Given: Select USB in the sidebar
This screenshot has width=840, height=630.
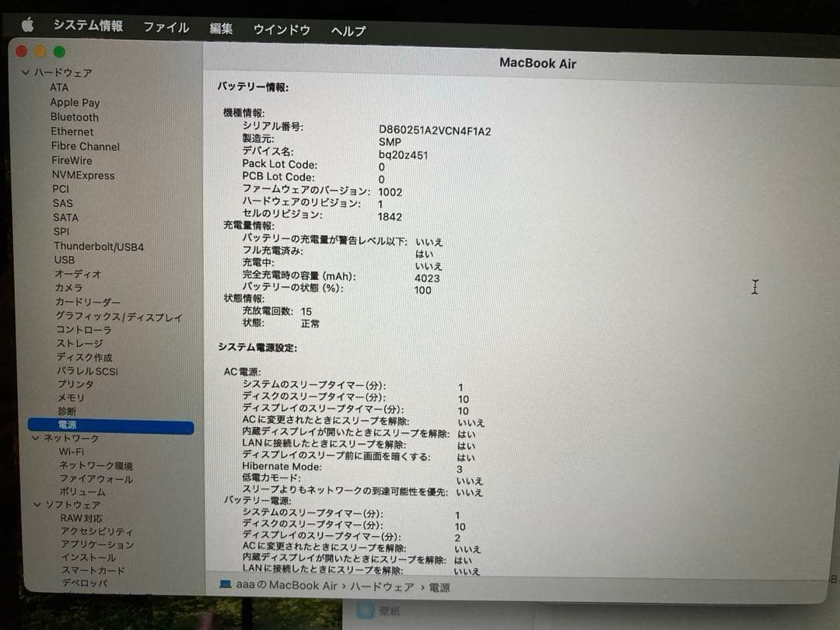Looking at the screenshot, I should (x=65, y=260).
